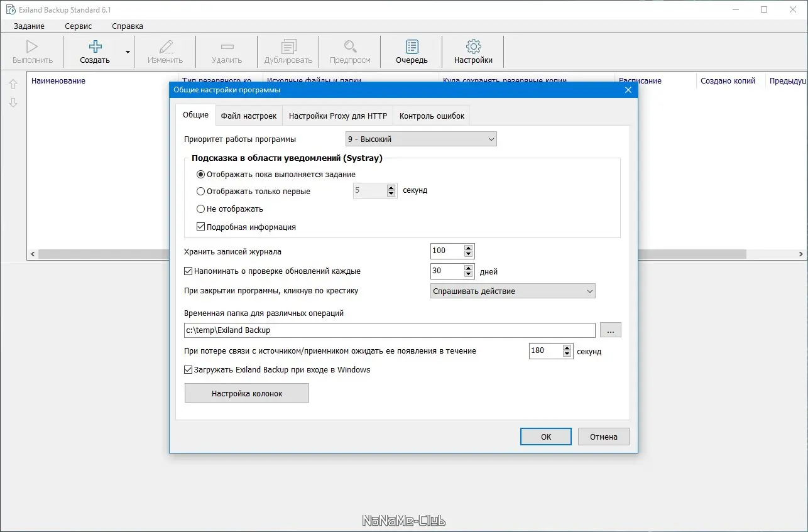Minimize the Exiland Backup window
This screenshot has height=532, width=808.
(736, 9)
